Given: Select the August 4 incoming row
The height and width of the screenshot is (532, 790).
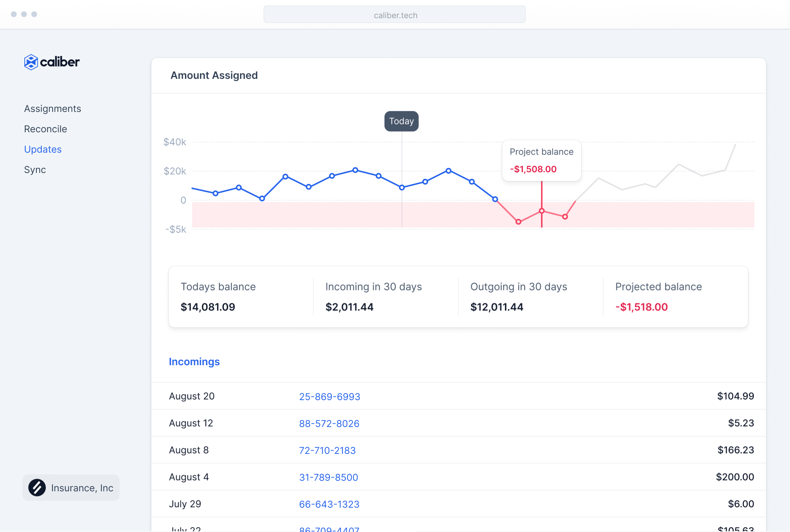Looking at the screenshot, I should [458, 477].
